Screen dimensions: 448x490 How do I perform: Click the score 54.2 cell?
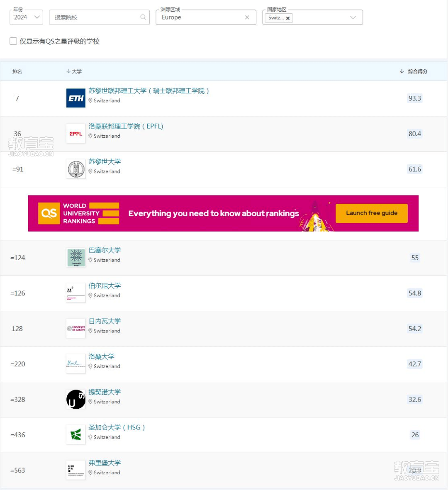pyautogui.click(x=414, y=329)
